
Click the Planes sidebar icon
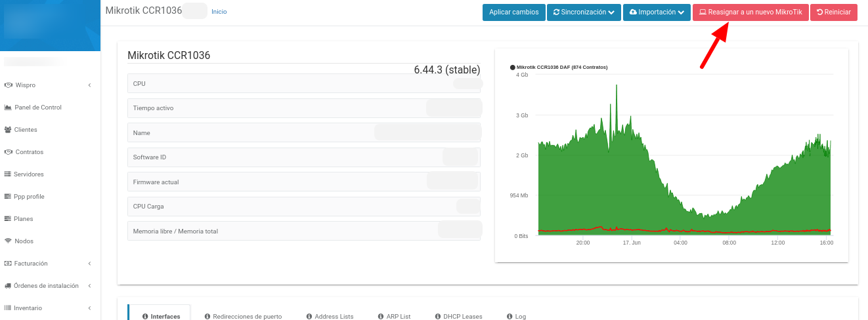(x=8, y=219)
